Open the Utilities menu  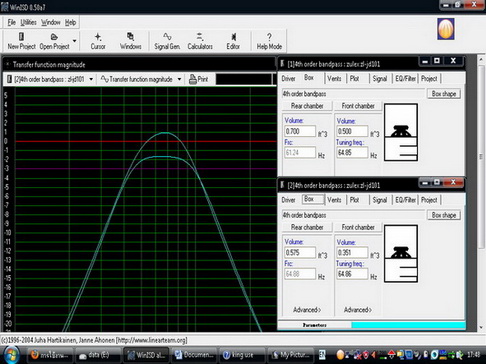click(28, 22)
